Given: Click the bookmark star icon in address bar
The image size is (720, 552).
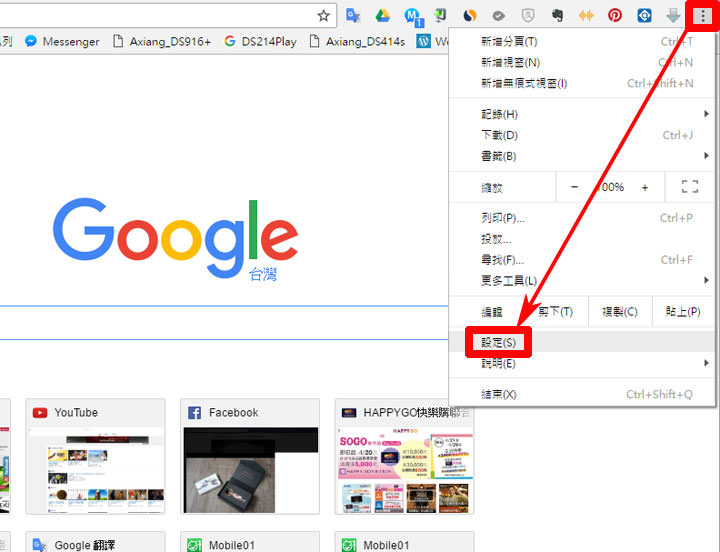Looking at the screenshot, I should (323, 15).
